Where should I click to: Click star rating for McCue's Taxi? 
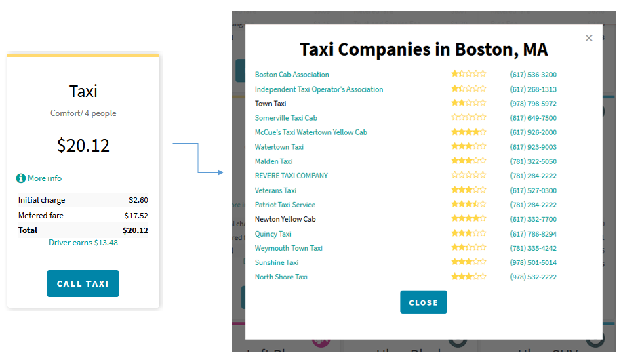pos(468,132)
